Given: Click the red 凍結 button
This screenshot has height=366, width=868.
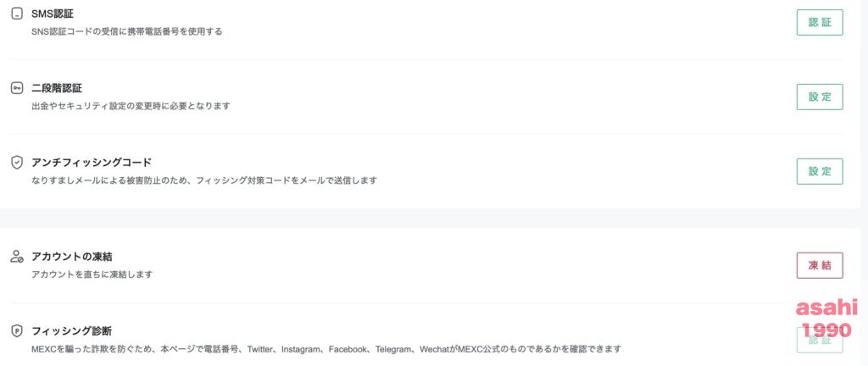Looking at the screenshot, I should [x=820, y=265].
